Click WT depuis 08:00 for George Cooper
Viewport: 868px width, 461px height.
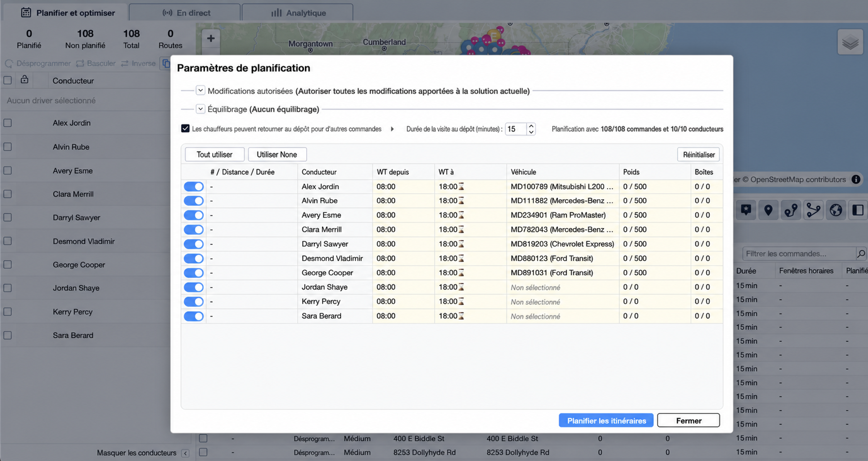click(x=403, y=273)
